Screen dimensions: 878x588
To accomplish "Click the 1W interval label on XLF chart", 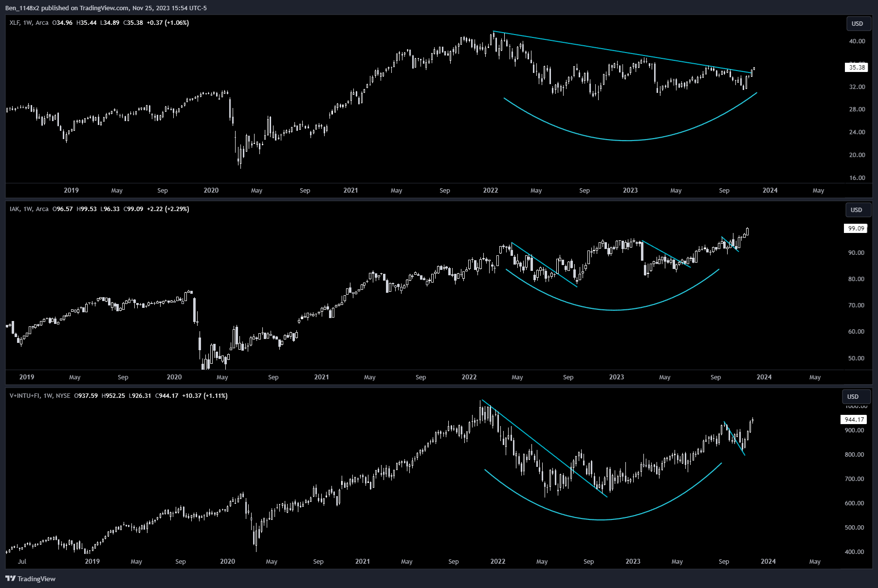I will click(27, 23).
